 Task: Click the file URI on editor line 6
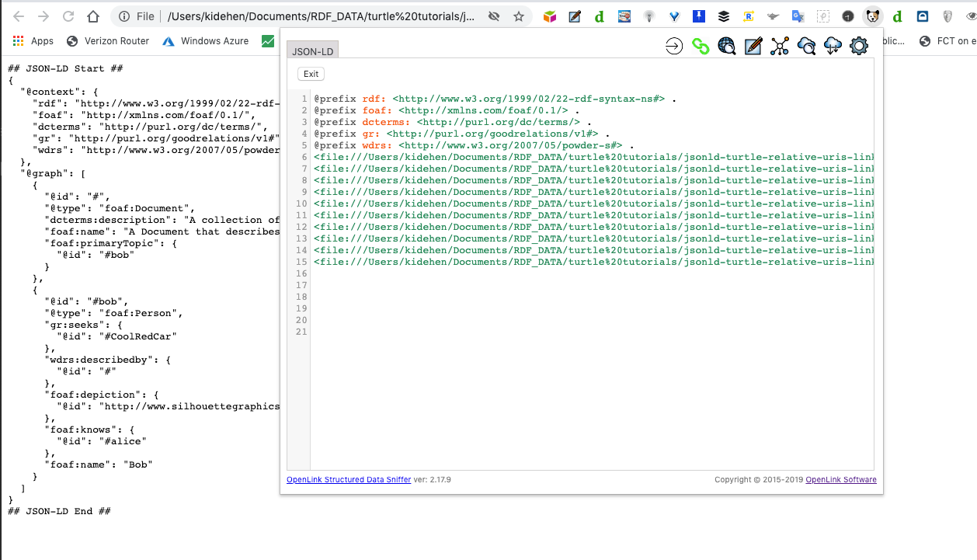tap(593, 158)
